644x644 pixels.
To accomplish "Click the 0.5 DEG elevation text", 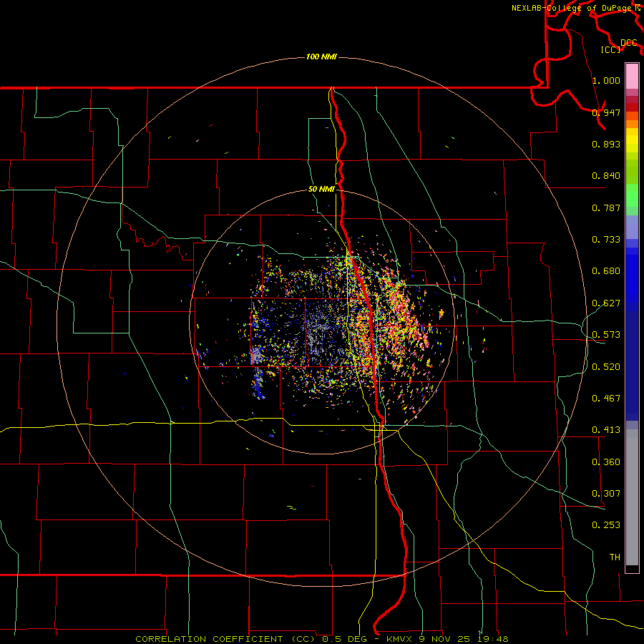I will (345, 639).
